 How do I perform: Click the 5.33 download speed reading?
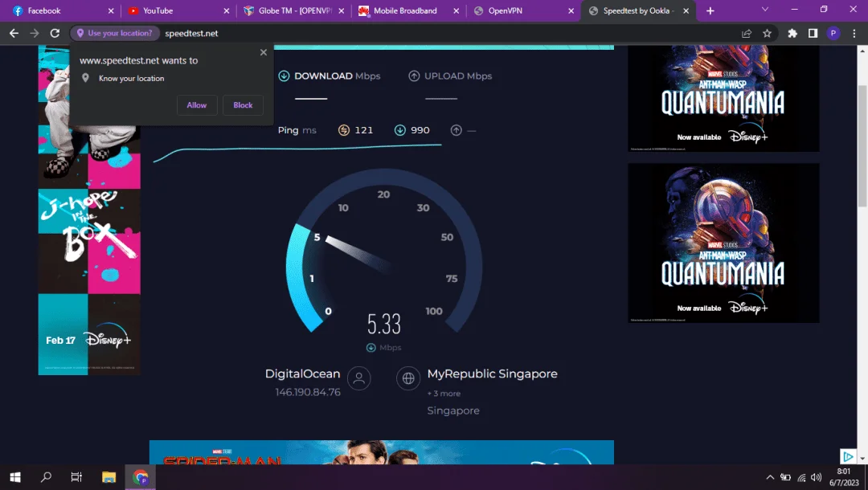click(384, 324)
